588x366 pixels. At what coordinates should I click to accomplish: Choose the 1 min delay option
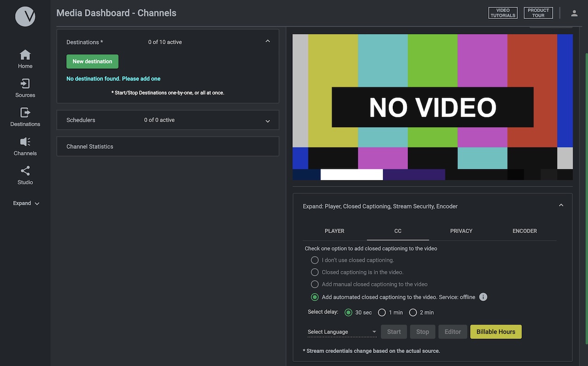[x=382, y=312]
